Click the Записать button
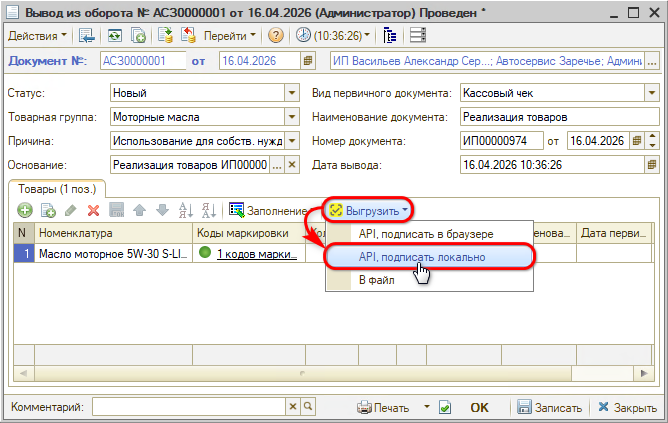668x423 pixels. 549,408
